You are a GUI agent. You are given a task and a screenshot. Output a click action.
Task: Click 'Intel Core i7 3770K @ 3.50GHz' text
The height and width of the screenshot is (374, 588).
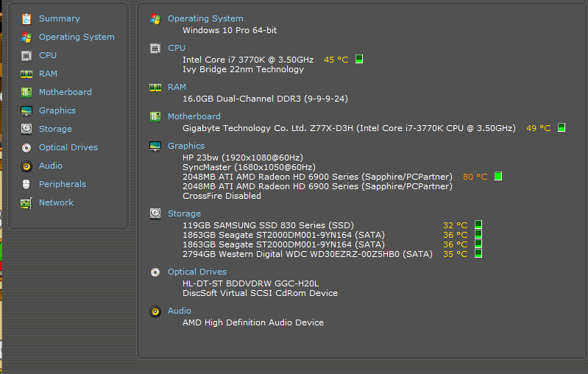click(248, 60)
